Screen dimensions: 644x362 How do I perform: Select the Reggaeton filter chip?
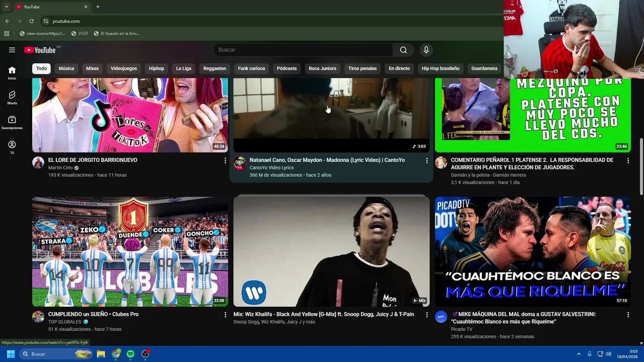pyautogui.click(x=215, y=68)
